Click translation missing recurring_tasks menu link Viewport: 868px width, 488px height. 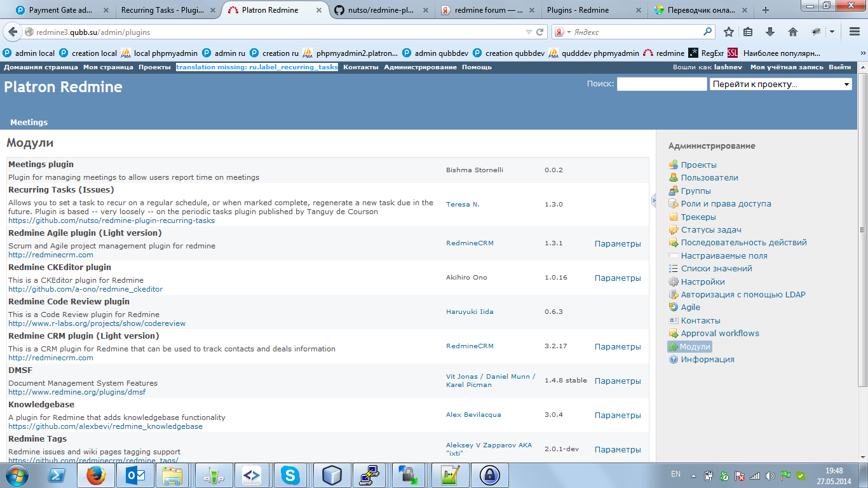[257, 67]
